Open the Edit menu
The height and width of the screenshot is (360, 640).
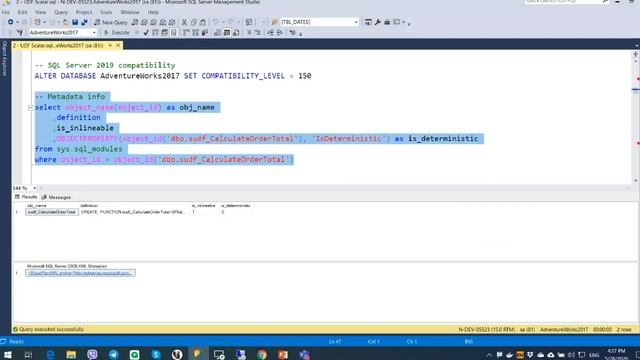click(x=22, y=12)
